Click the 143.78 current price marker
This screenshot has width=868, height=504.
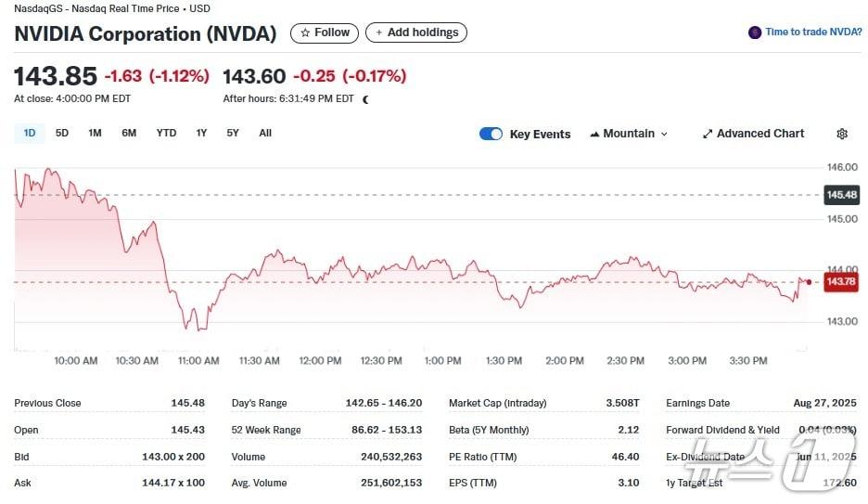840,281
